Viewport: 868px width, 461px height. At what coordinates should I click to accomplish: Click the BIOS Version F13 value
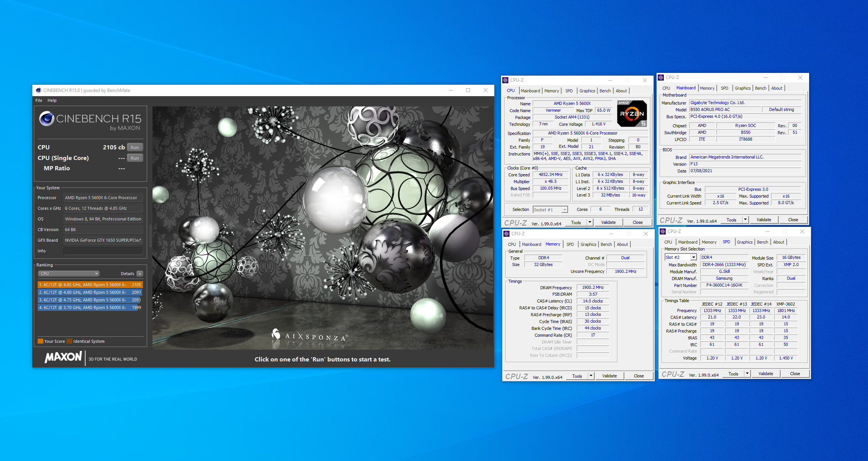746,164
